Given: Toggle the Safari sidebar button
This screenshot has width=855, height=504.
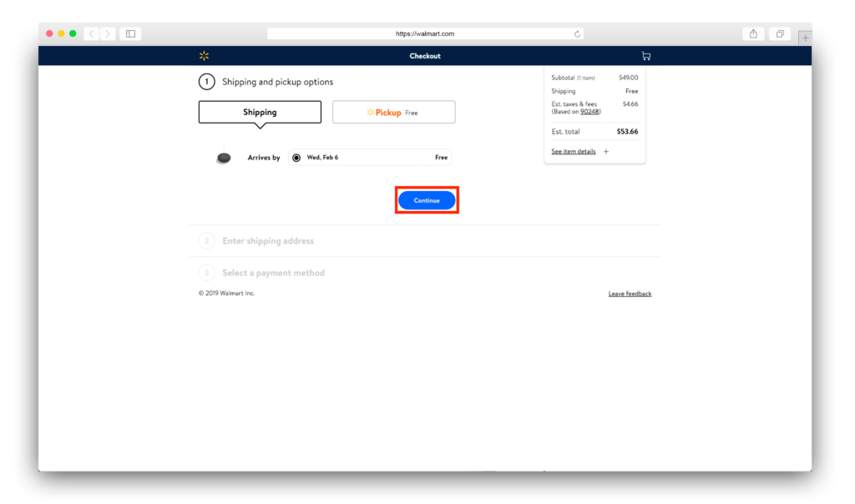Looking at the screenshot, I should coord(130,33).
